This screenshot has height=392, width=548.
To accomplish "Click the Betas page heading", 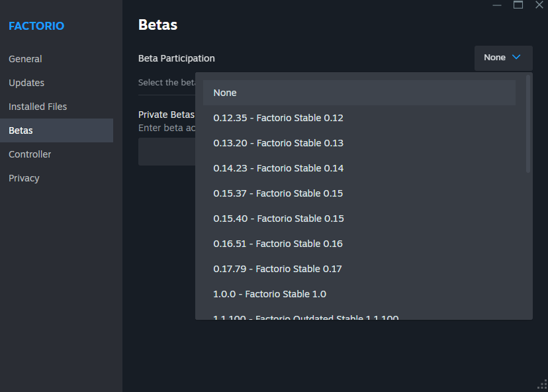I will pyautogui.click(x=158, y=24).
